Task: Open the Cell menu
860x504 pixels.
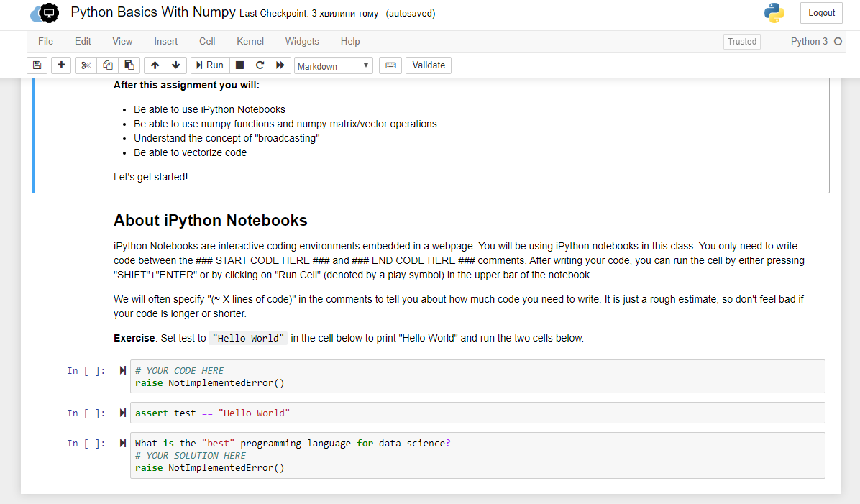Action: [207, 42]
